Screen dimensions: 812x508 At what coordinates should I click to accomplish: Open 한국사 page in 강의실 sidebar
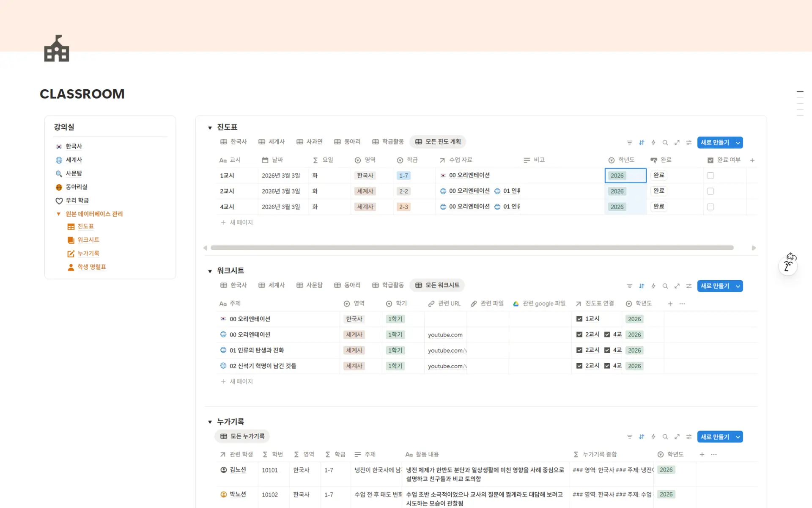[74, 146]
